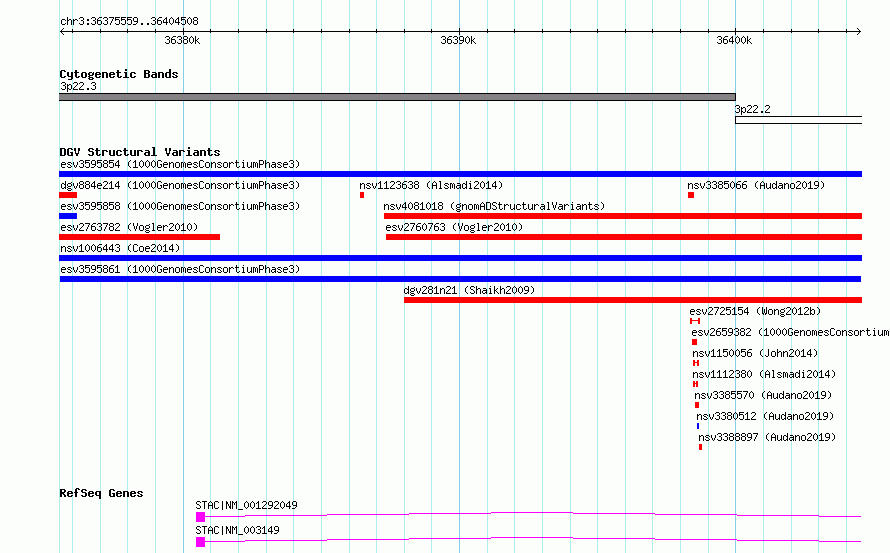Select the blue nsv1006443 variant bar

click(460, 258)
